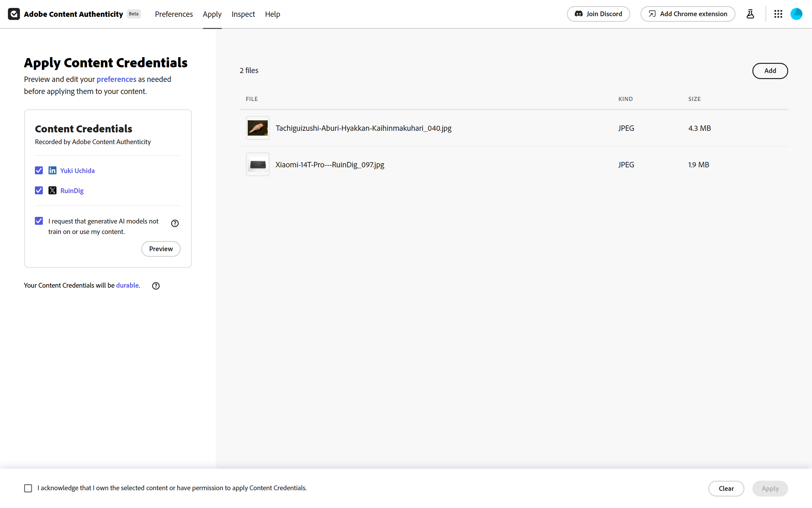The height and width of the screenshot is (508, 812).
Task: Open the Yuki Uchida LinkedIn link
Action: 77,171
